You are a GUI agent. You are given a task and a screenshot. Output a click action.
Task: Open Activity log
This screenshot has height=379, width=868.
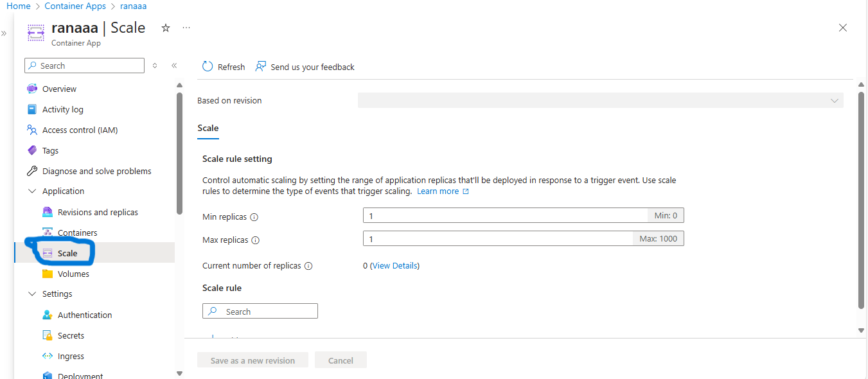pos(63,109)
